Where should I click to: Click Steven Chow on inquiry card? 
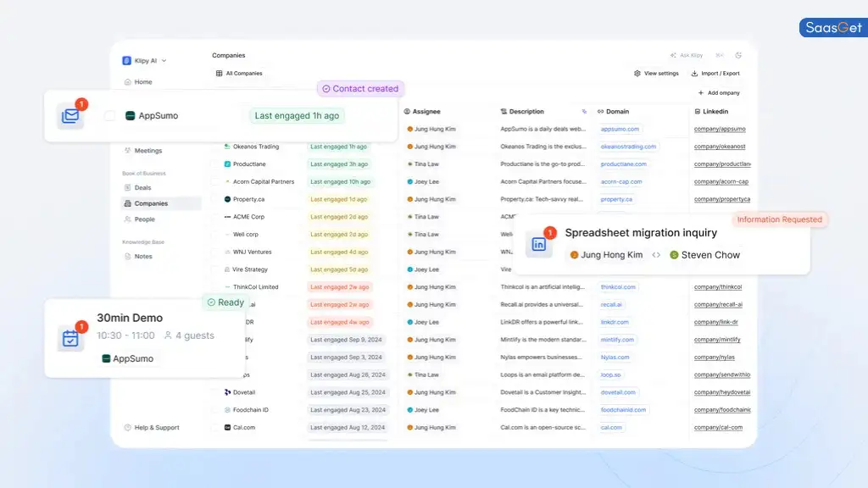(704, 255)
